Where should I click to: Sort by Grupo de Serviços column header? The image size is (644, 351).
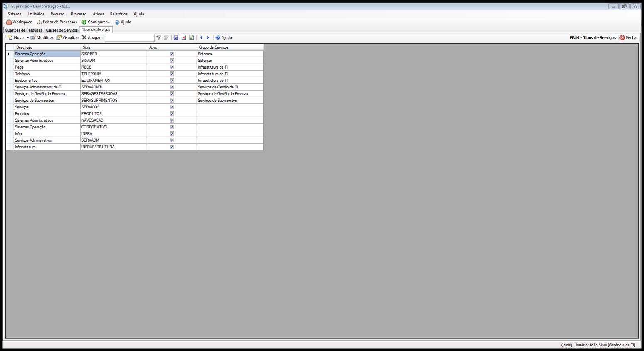(x=230, y=47)
